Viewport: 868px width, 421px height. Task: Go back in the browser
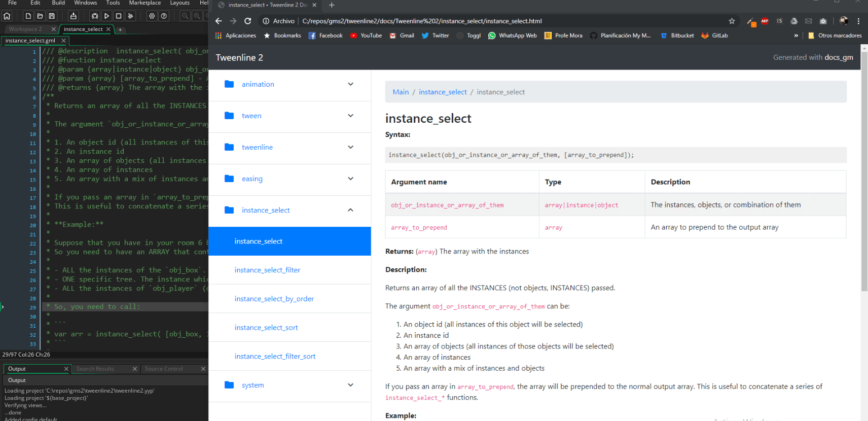(219, 21)
